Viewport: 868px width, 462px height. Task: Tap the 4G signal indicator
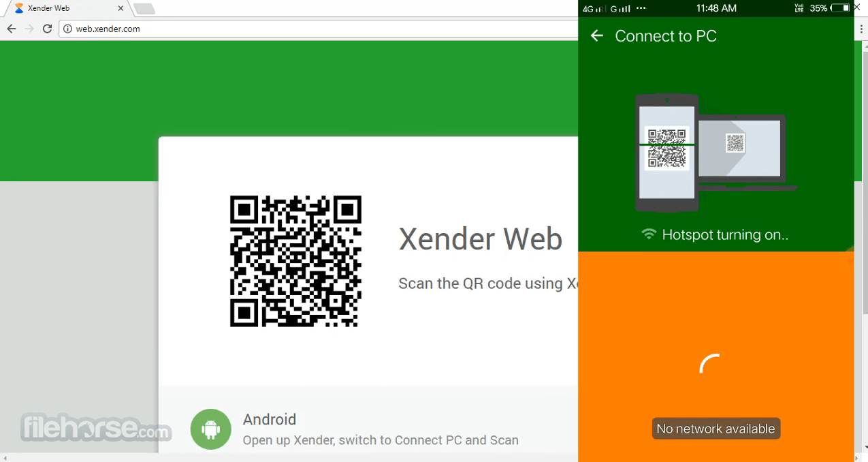(x=594, y=9)
